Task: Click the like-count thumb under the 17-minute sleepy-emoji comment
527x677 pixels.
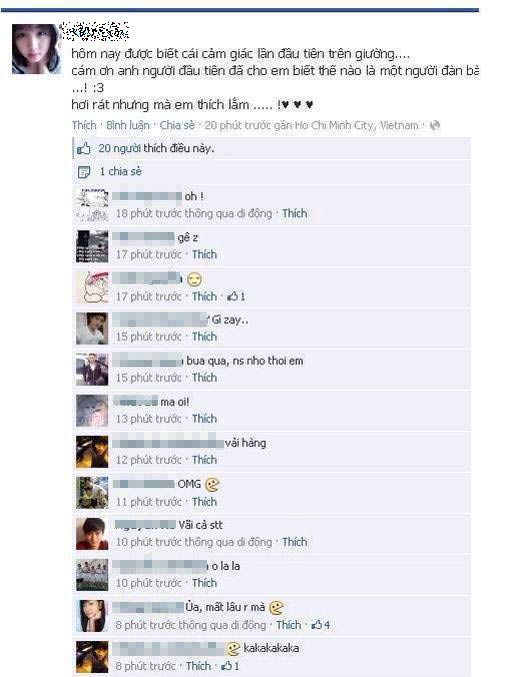Action: click(233, 297)
